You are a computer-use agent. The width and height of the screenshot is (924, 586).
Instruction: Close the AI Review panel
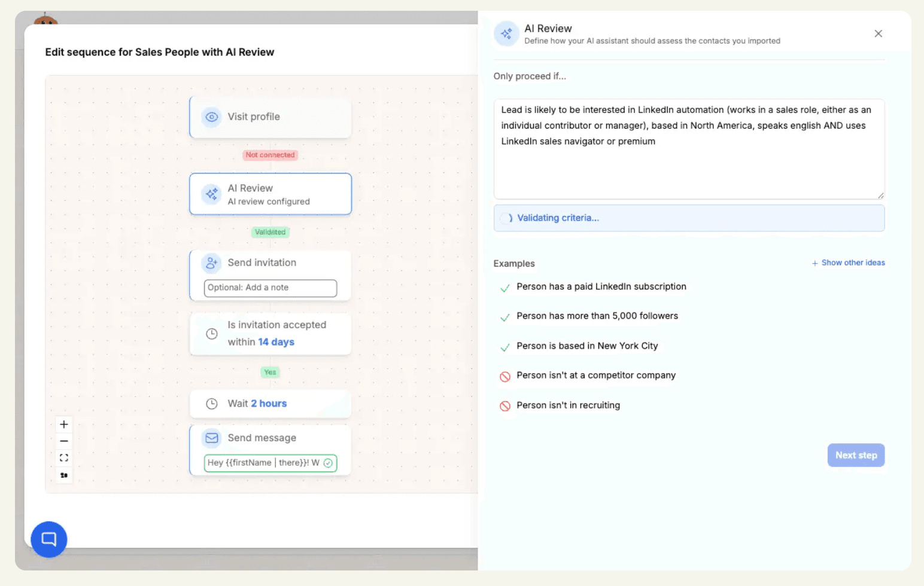(878, 34)
